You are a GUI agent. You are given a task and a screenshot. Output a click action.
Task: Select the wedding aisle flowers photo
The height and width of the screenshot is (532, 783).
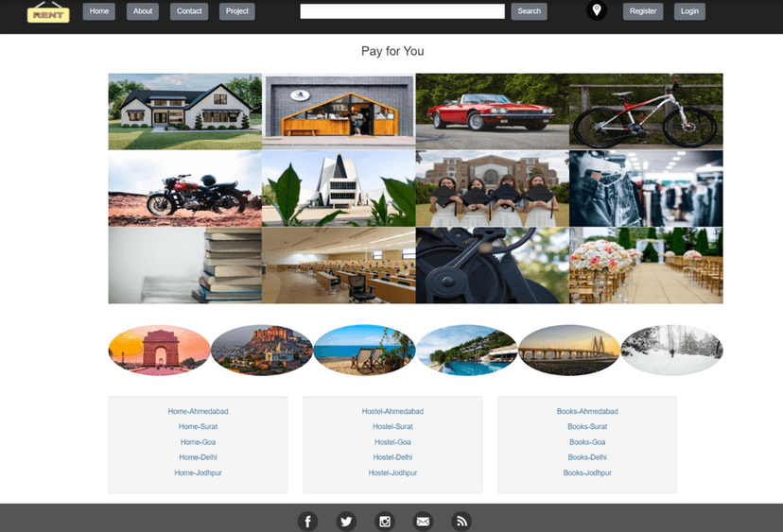click(646, 266)
